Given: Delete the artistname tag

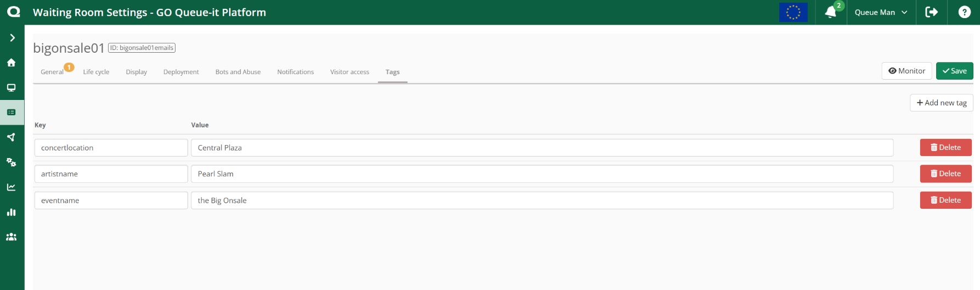Looking at the screenshot, I should pos(945,174).
